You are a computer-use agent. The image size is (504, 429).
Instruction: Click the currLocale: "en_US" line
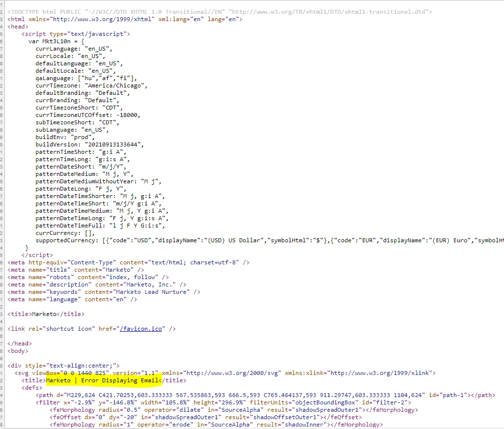[x=70, y=57]
